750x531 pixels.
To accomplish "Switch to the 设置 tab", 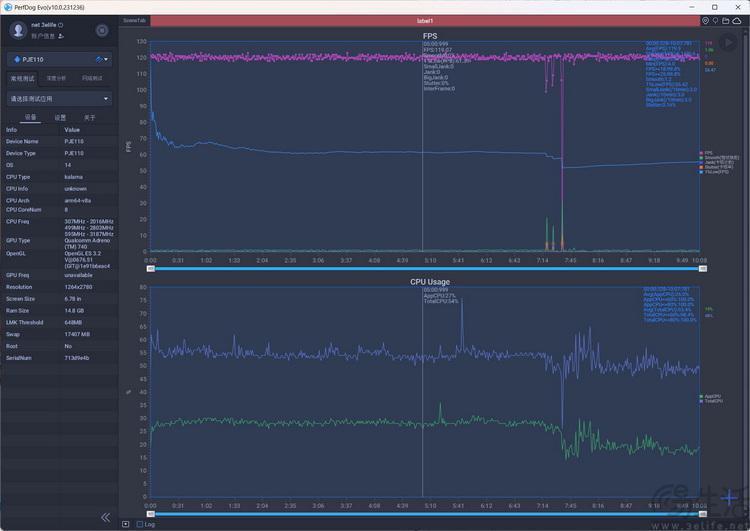I will (x=60, y=117).
